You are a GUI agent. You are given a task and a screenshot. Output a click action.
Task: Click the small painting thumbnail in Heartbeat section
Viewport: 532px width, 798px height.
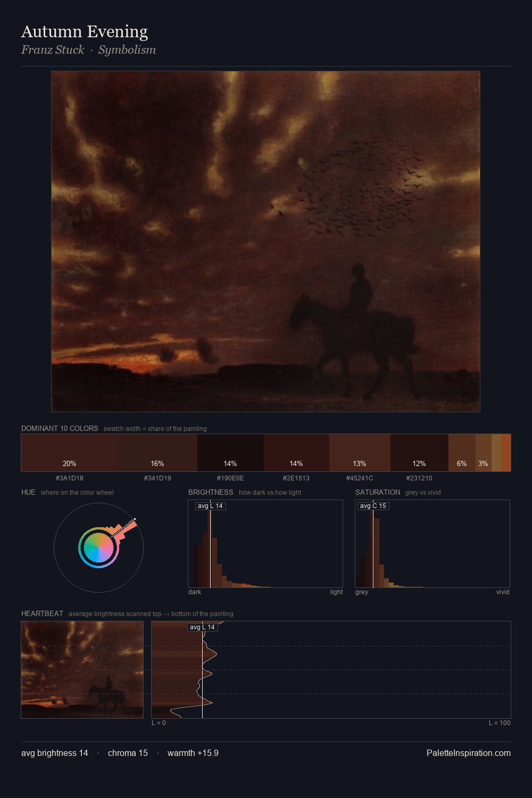tap(82, 670)
